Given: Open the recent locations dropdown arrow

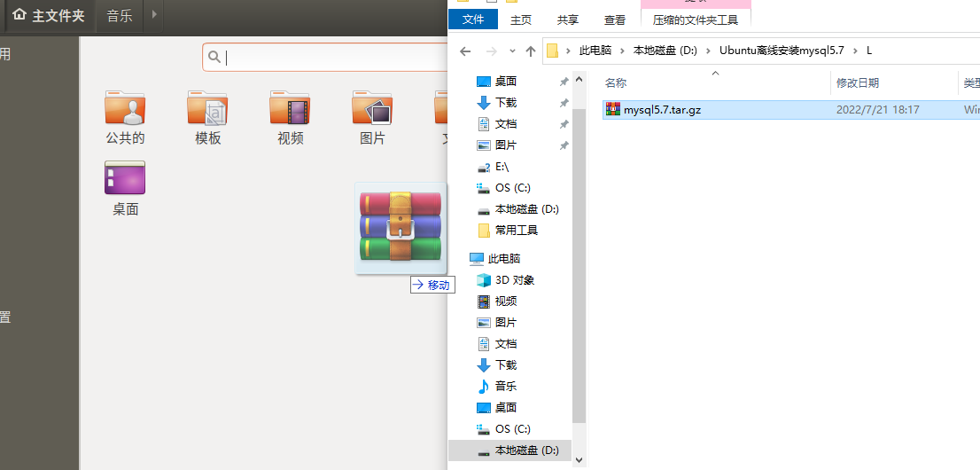Looking at the screenshot, I should [512, 51].
